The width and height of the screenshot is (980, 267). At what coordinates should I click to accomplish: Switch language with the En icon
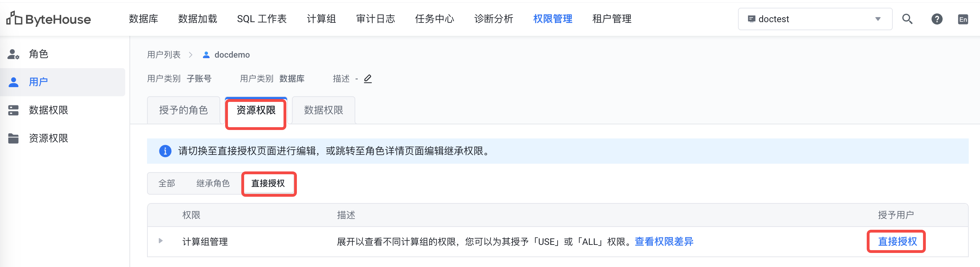click(x=963, y=19)
